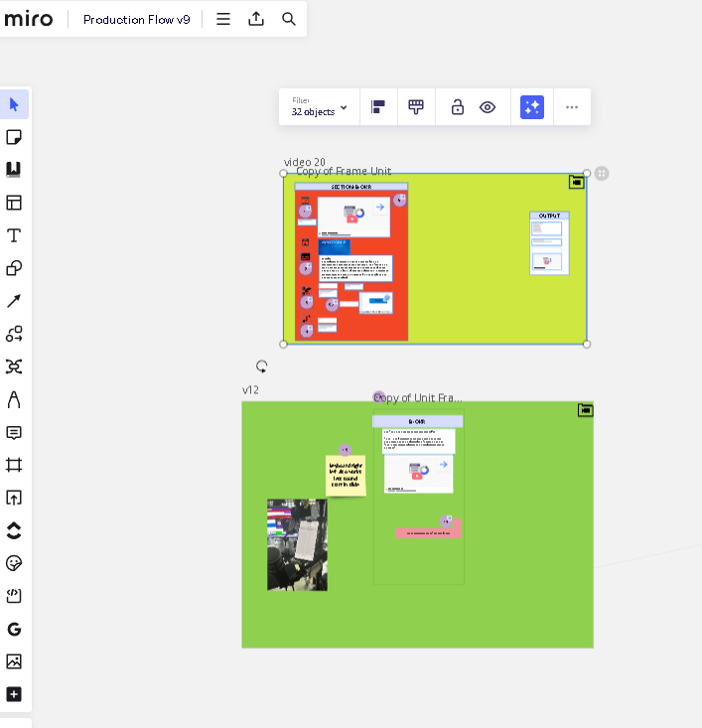Image resolution: width=702 pixels, height=728 pixels.
Task: Activate the Text tool
Action: [14, 235]
